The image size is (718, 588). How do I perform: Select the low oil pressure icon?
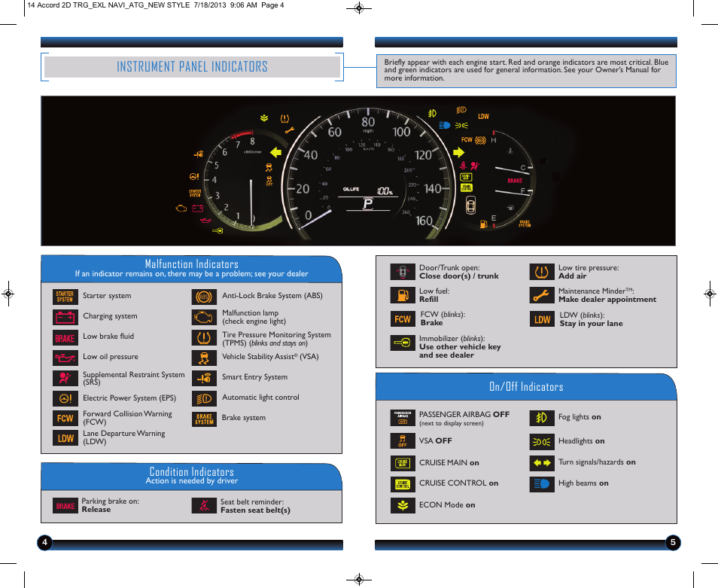coord(65,357)
